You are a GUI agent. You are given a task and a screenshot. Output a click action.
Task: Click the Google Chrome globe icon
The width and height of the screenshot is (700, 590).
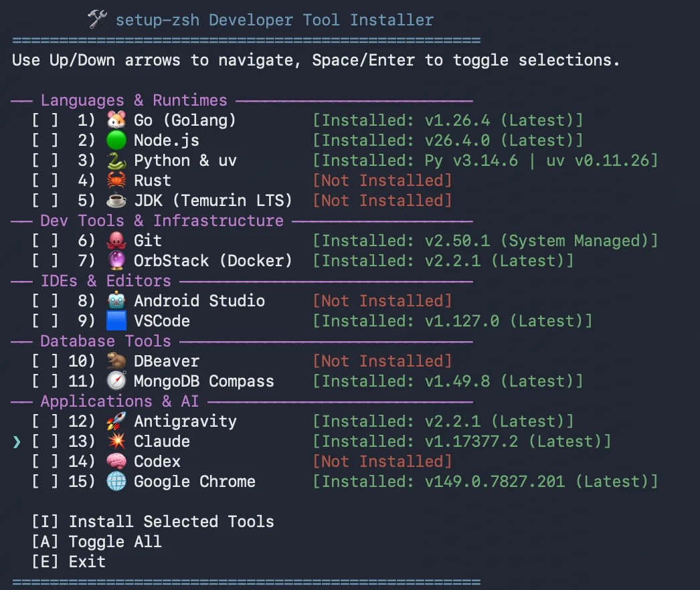tap(116, 482)
